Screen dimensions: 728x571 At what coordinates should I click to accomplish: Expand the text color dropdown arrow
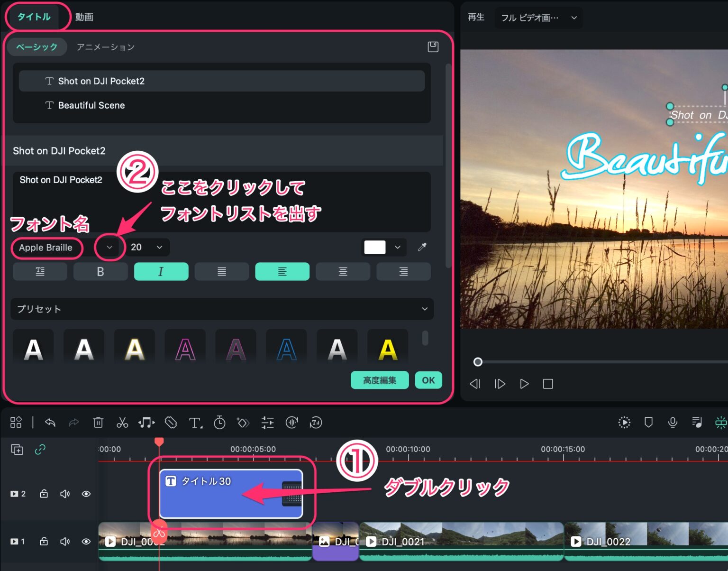click(x=398, y=247)
